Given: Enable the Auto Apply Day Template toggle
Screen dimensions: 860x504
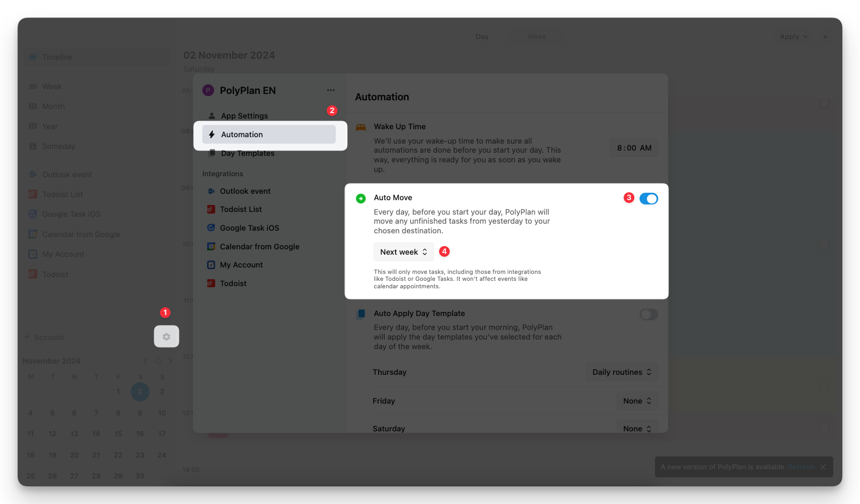Looking at the screenshot, I should [x=649, y=314].
